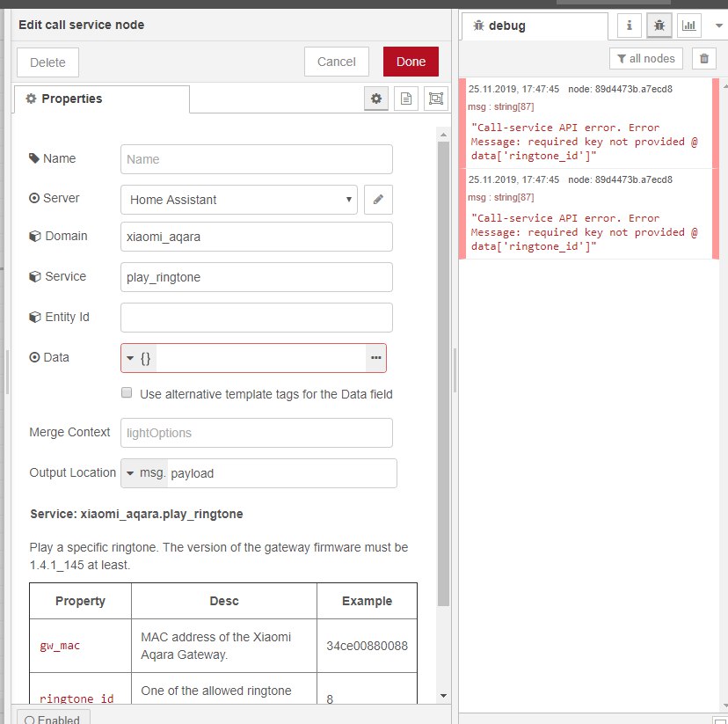The image size is (728, 724).
Task: Click the Service field play_ringtone
Action: click(256, 277)
